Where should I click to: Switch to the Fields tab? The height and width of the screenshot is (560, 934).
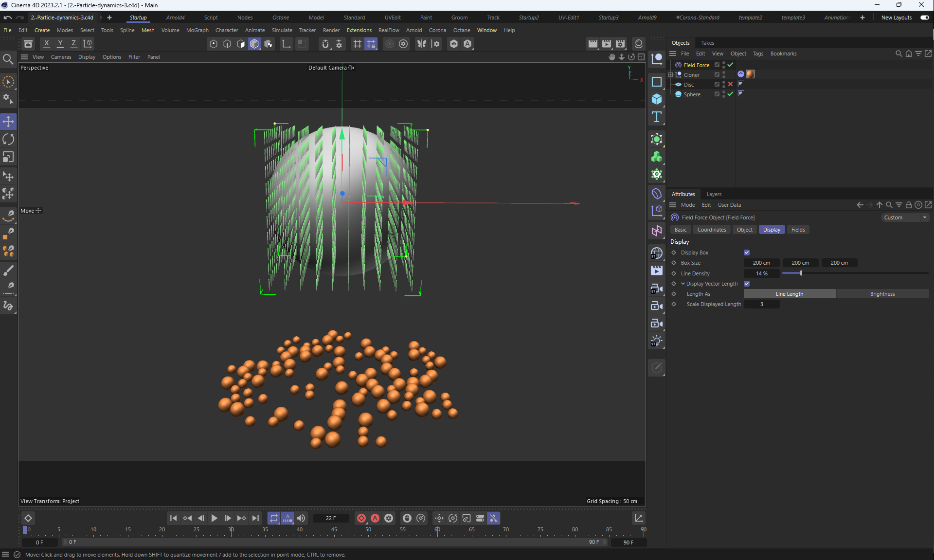coord(798,230)
